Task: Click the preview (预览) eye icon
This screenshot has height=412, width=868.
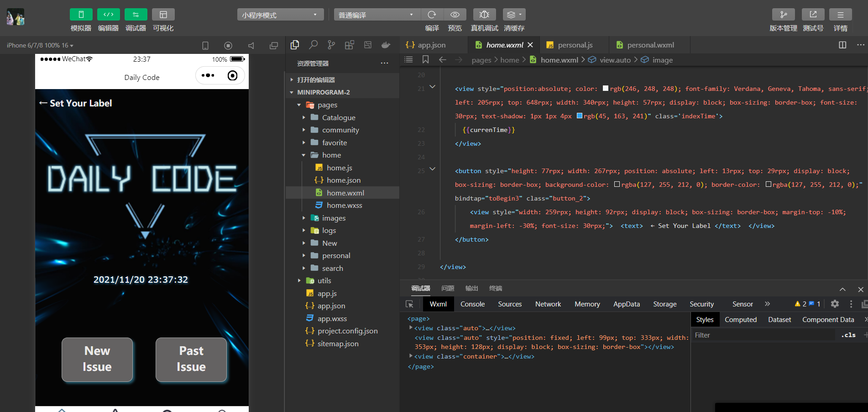Action: pyautogui.click(x=455, y=15)
